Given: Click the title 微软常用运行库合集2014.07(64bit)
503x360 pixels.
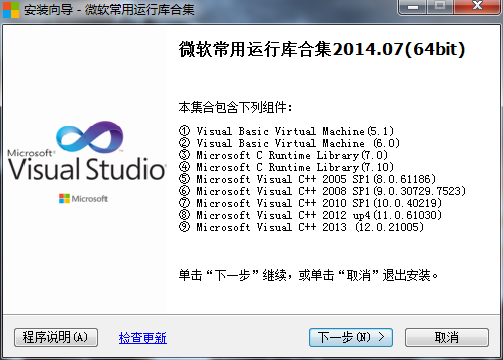Looking at the screenshot, I should click(x=322, y=49).
